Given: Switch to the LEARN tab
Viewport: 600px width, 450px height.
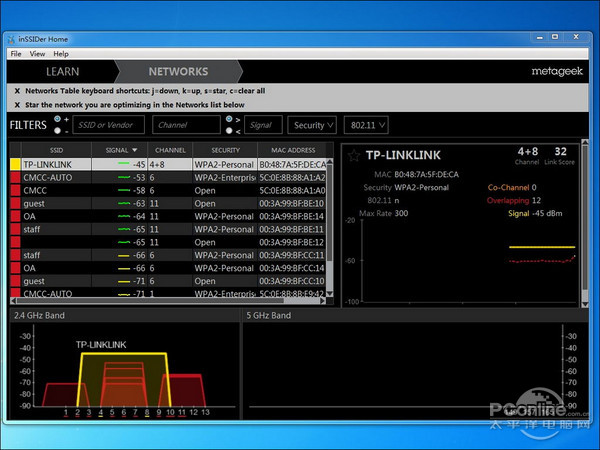Looking at the screenshot, I should tap(62, 72).
